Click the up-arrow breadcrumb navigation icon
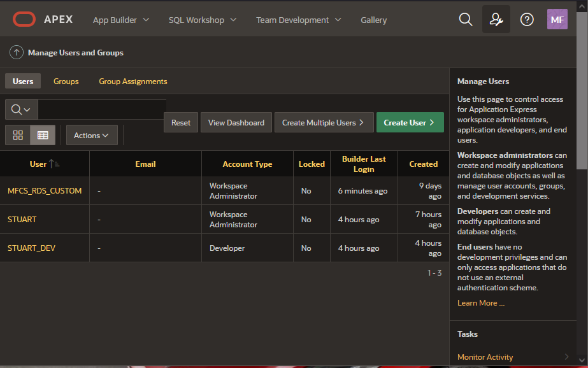This screenshot has height=368, width=588. [x=16, y=52]
